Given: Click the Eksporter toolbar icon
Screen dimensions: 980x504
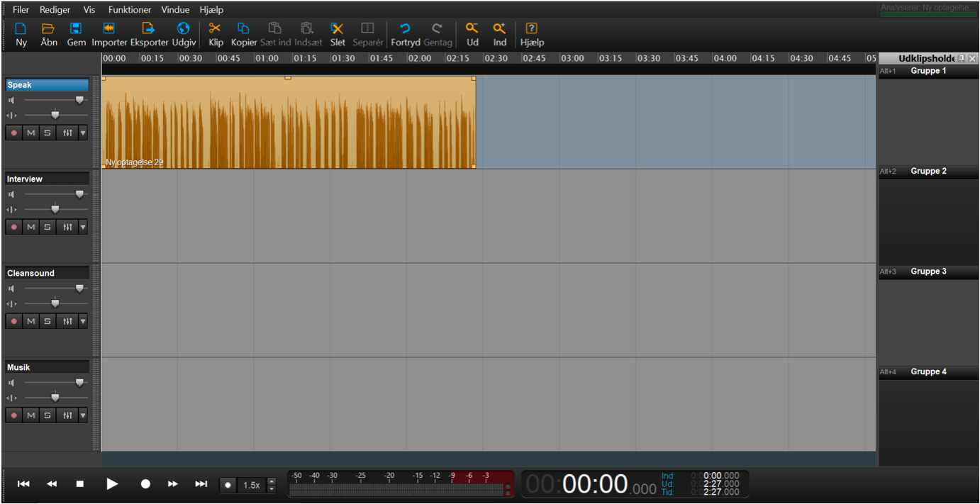Looking at the screenshot, I should [149, 29].
